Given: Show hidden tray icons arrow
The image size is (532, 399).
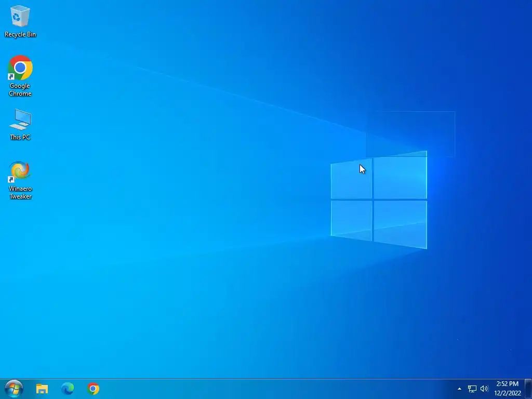Looking at the screenshot, I should click(459, 389).
